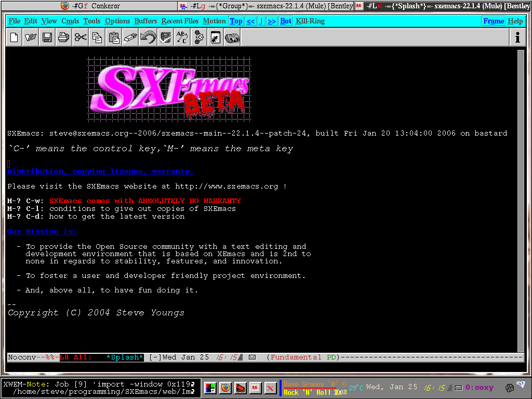
Task: Open the Help menu
Action: (515, 21)
